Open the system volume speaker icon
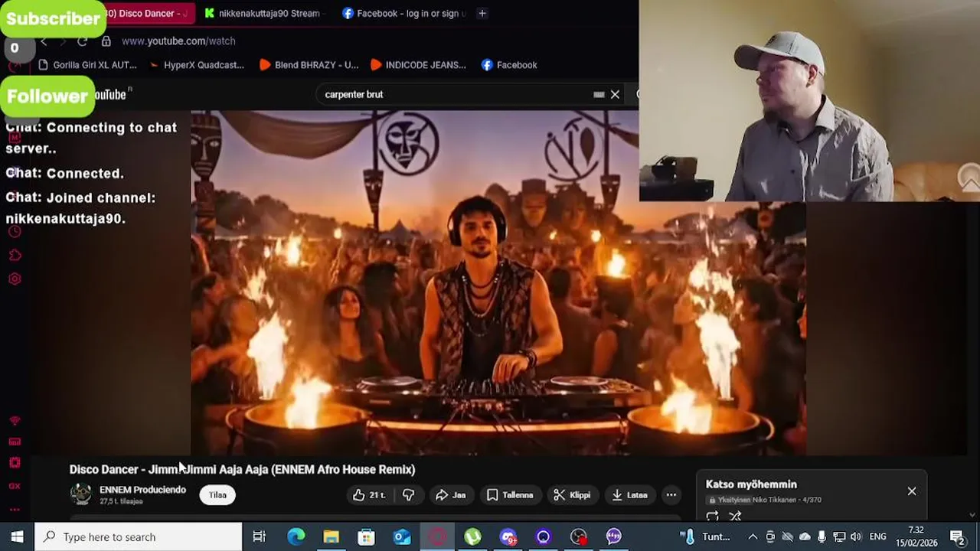980x551 pixels. 856,536
